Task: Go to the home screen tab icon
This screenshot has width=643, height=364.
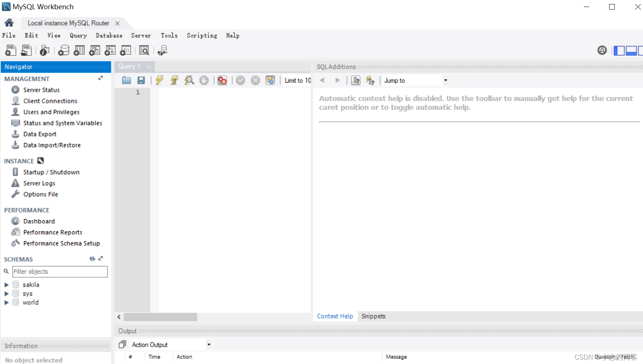Action: (9, 23)
